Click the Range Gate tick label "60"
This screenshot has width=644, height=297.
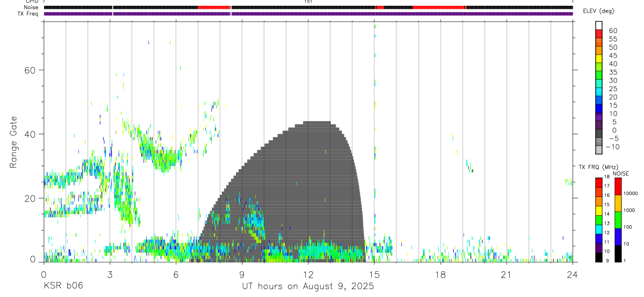pos(30,70)
